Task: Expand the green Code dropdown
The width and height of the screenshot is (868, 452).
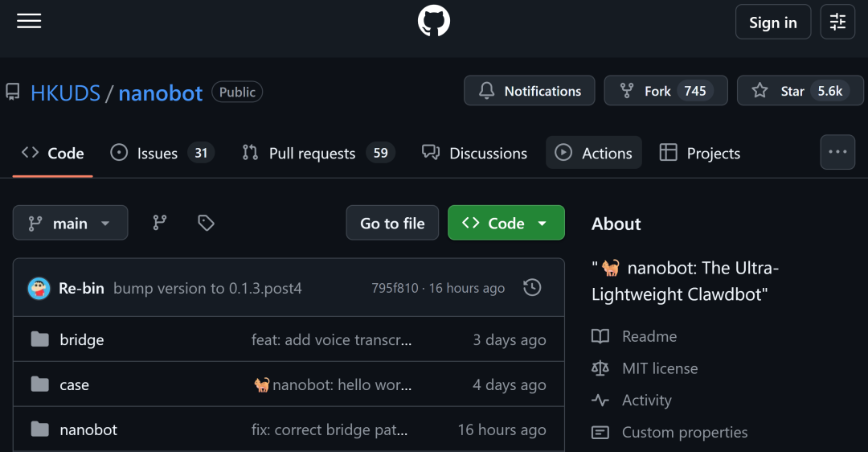Action: tap(506, 223)
